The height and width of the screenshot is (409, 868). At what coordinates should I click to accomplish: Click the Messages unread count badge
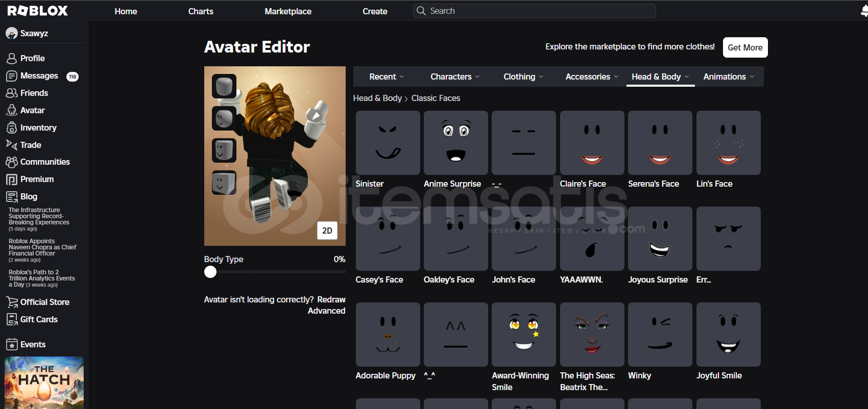click(x=73, y=76)
